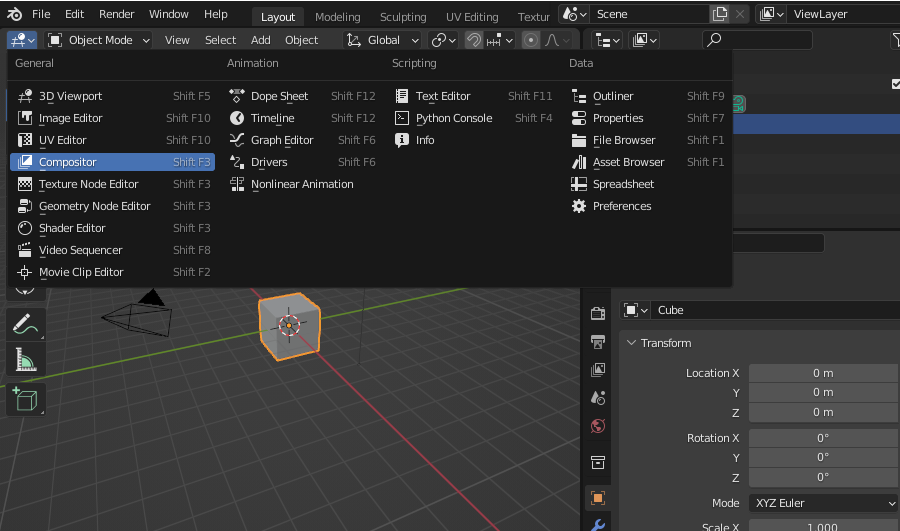Open the Edit menu
Viewport: 900px width, 531px height.
click(x=74, y=14)
